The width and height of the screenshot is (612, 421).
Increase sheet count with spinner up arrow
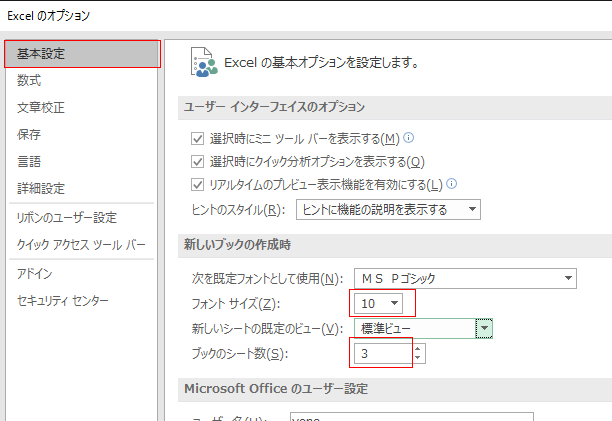(x=418, y=348)
